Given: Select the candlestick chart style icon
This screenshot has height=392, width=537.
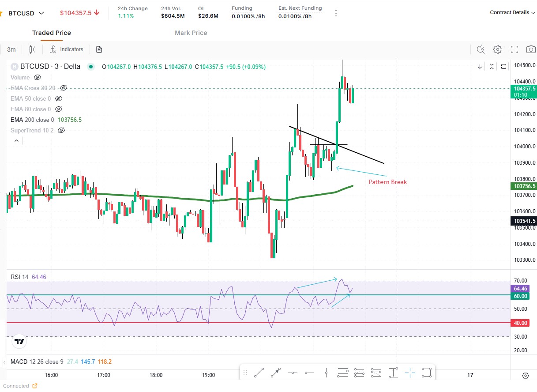Looking at the screenshot, I should 32,49.
